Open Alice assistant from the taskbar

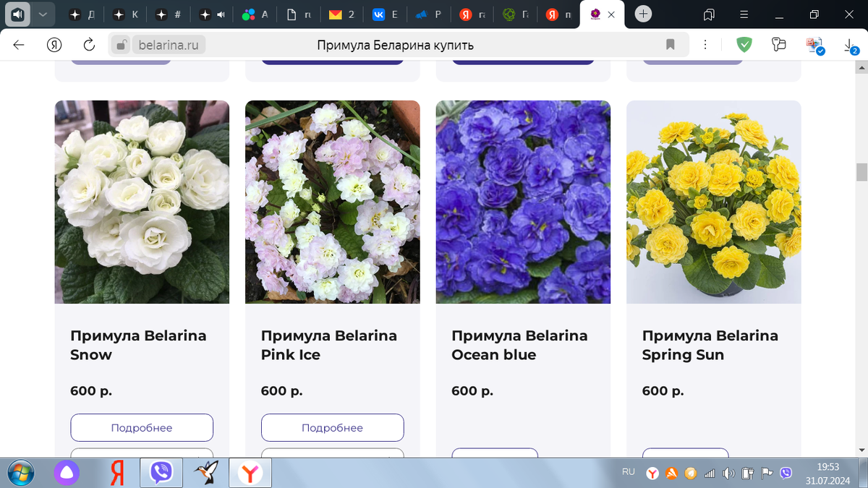[x=67, y=474]
